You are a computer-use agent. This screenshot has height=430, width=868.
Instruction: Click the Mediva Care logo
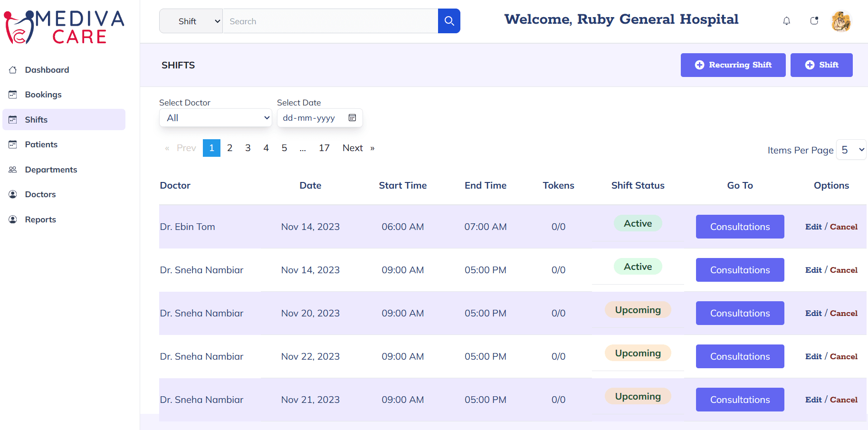64,26
